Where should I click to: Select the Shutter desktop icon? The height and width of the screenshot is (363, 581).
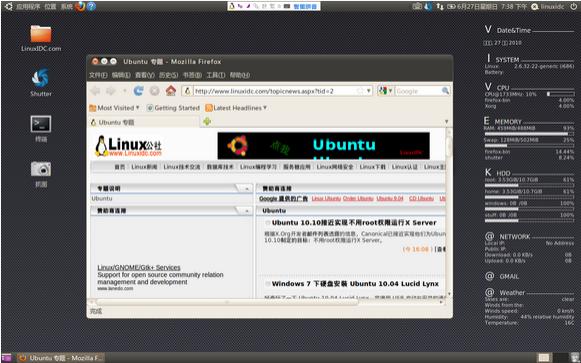click(41, 82)
